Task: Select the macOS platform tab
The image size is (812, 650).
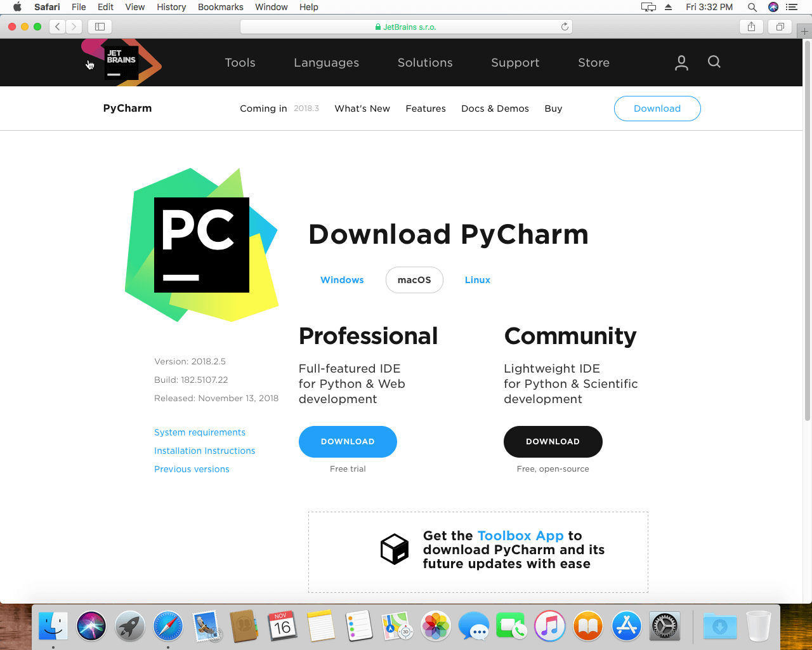Action: 414,280
